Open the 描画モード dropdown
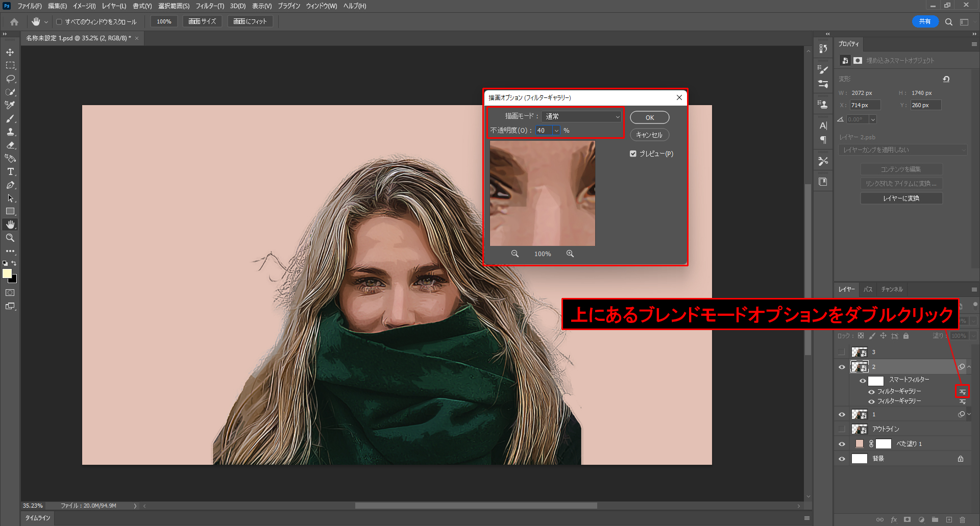Screen dimensions: 980x526 coord(581,117)
